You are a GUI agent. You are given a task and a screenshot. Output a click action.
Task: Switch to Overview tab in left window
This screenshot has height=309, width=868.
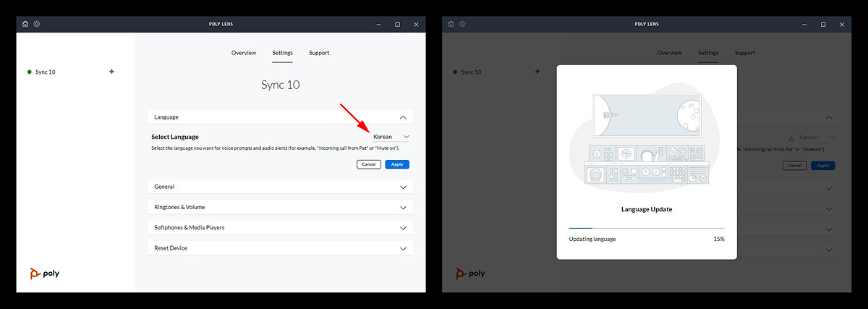click(x=244, y=53)
